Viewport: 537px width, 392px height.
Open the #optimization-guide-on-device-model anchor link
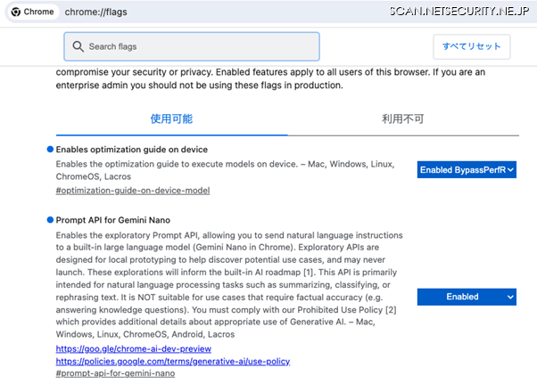(x=133, y=191)
